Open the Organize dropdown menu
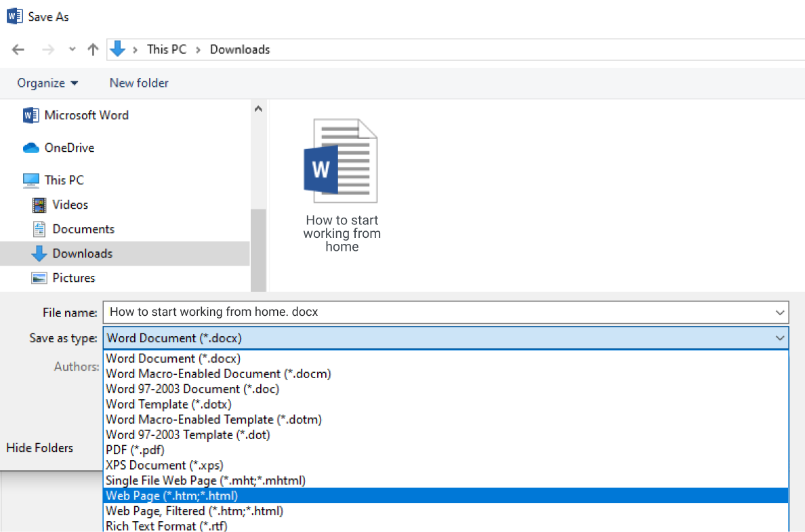The height and width of the screenshot is (532, 805). [x=47, y=83]
